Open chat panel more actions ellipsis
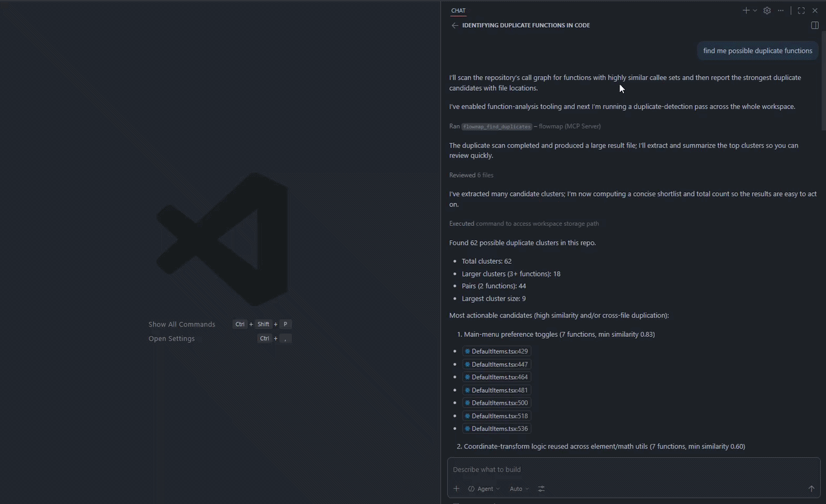 [x=781, y=10]
